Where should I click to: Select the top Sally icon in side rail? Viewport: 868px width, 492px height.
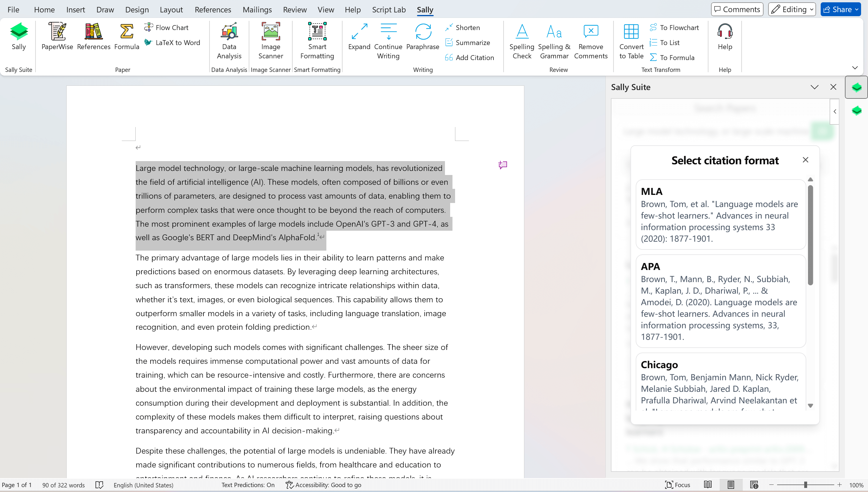coord(856,87)
